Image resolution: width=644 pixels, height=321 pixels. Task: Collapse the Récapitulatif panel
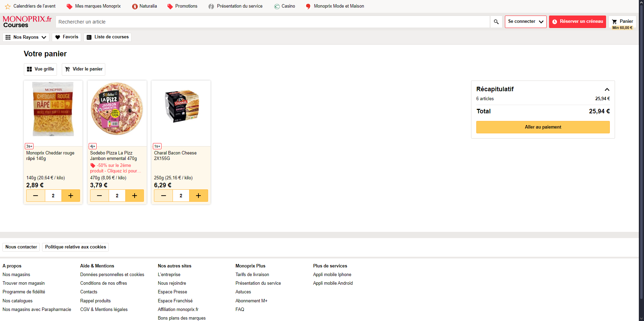607,89
